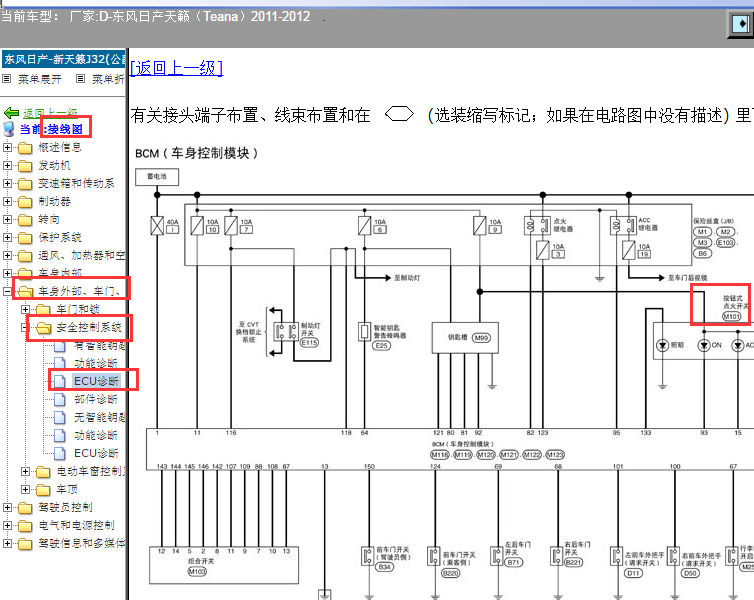The height and width of the screenshot is (600, 754).
Task: Click folder icon next to 驾驶员控制
Action: pos(25,508)
